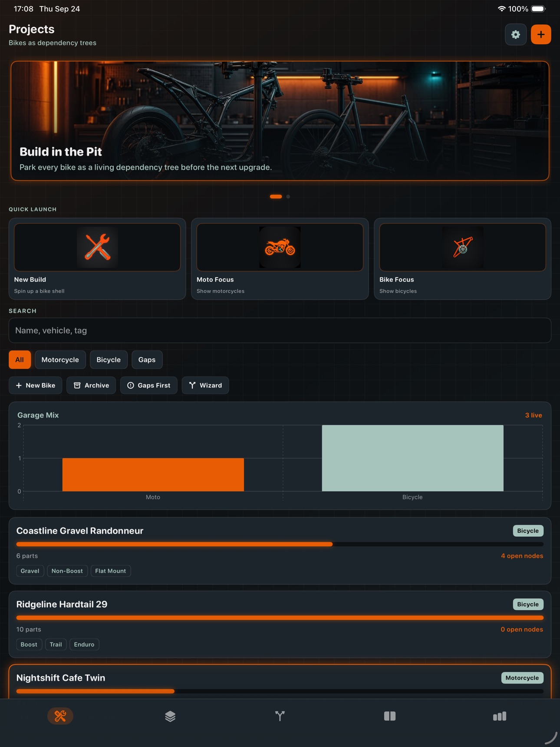Screen dimensions: 560x747
Task: Open Nightshift Cafe Twin project title
Action: point(61,678)
